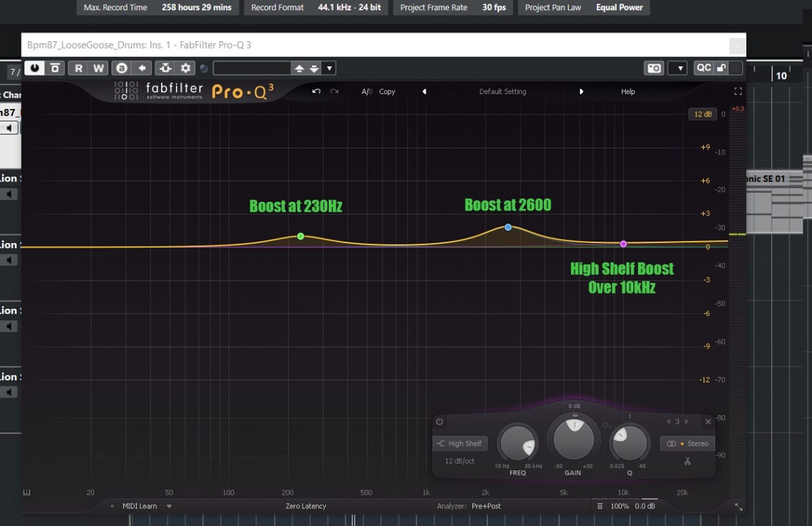The image size is (812, 526).
Task: Click the side-chain routing icon in toolbar
Action: [x=165, y=68]
